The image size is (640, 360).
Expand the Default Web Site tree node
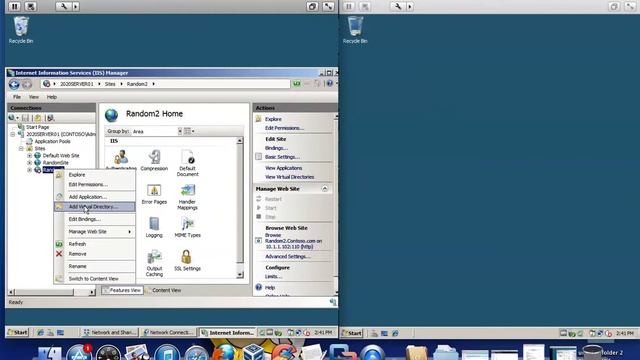[x=29, y=156]
